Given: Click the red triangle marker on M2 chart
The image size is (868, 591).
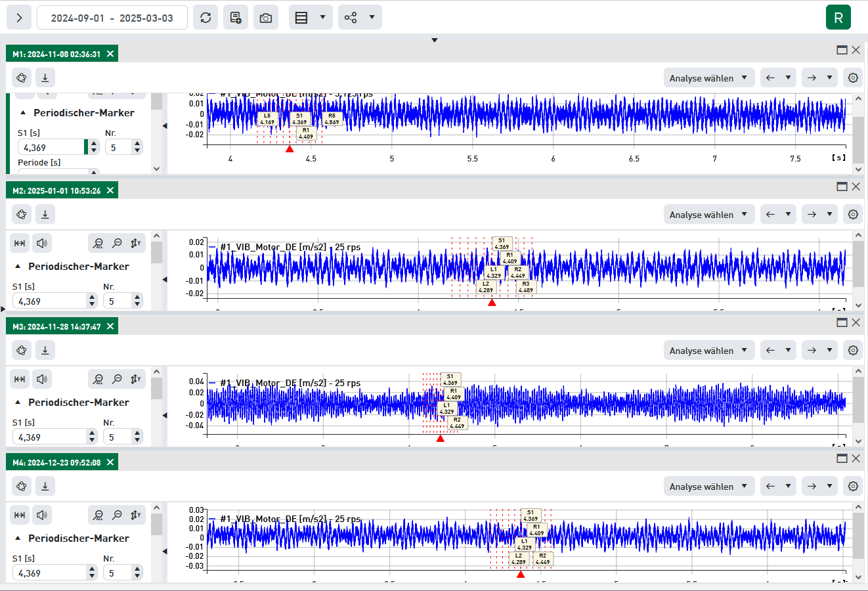Looking at the screenshot, I should [492, 303].
